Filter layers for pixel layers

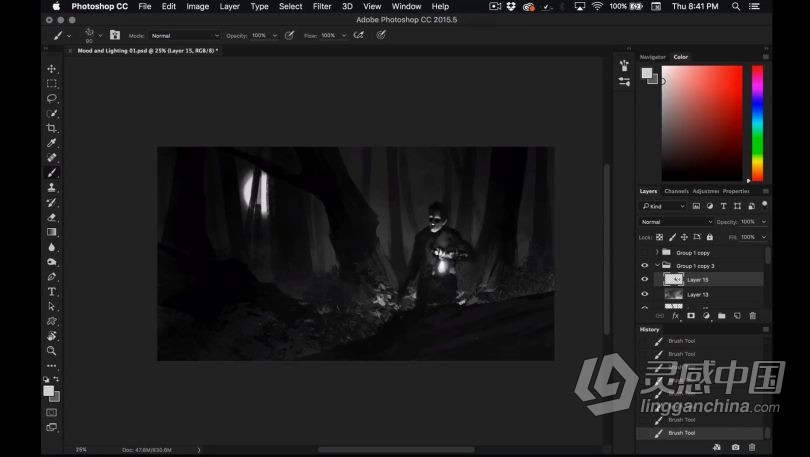pyautogui.click(x=696, y=206)
